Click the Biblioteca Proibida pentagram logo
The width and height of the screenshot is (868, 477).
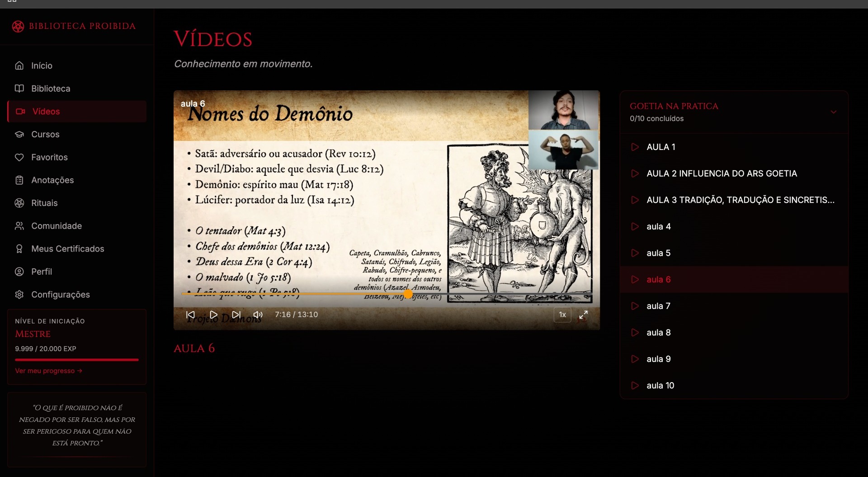18,27
